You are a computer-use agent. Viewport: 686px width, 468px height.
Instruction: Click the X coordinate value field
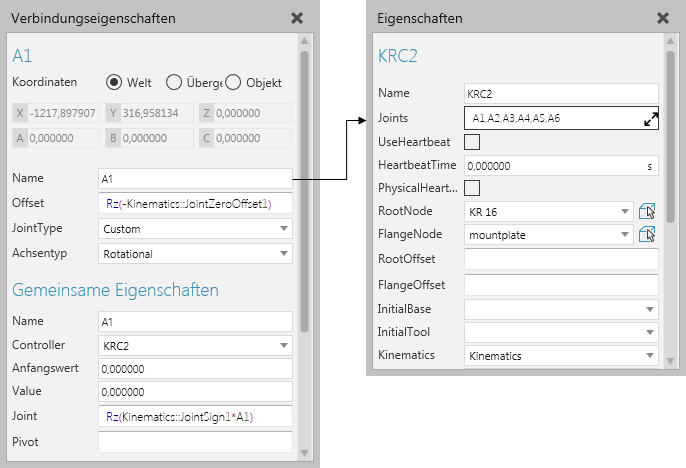62,113
